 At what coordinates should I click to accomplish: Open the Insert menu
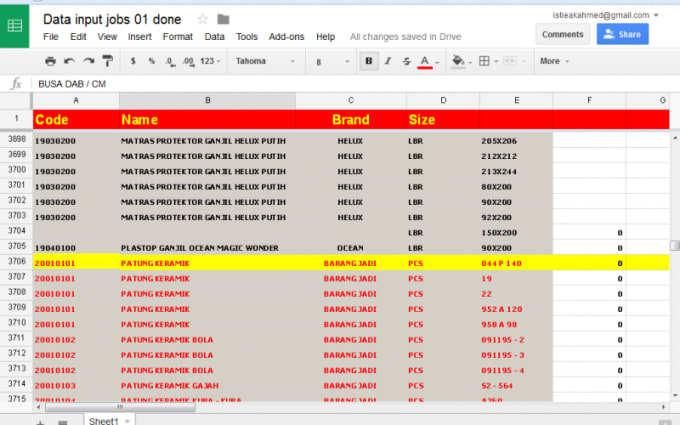[x=140, y=37]
